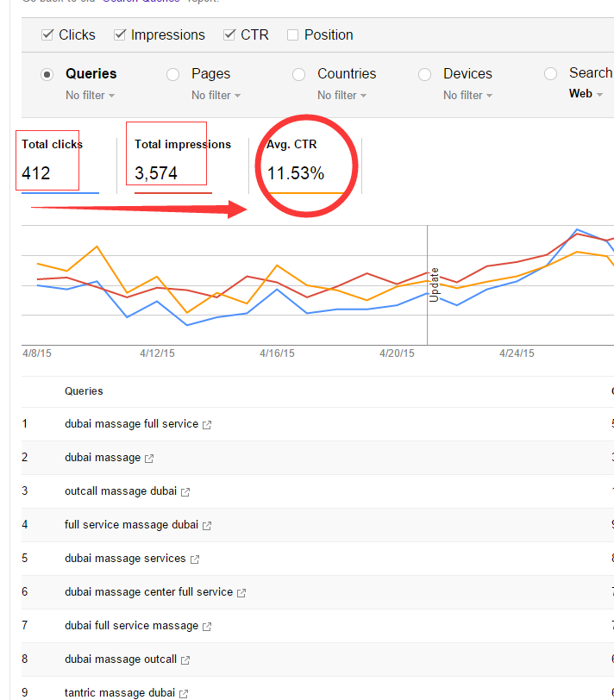Image resolution: width=614 pixels, height=700 pixels.
Task: Open external link icon for 'full service massage dubai'
Action: pyautogui.click(x=207, y=526)
